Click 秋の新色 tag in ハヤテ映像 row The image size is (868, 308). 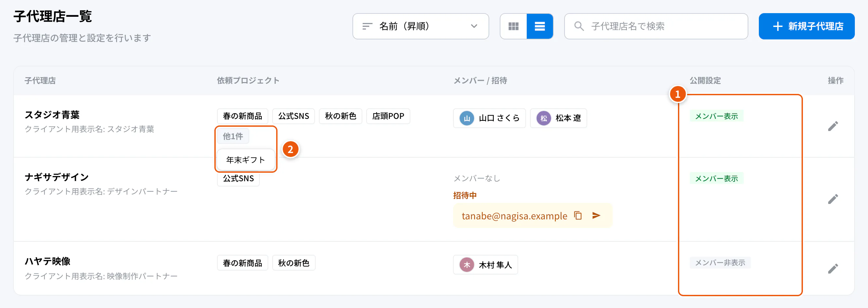point(294,263)
